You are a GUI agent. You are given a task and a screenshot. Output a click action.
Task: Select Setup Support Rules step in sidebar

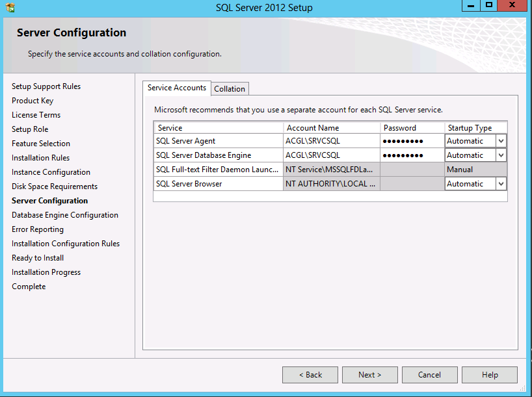point(46,86)
